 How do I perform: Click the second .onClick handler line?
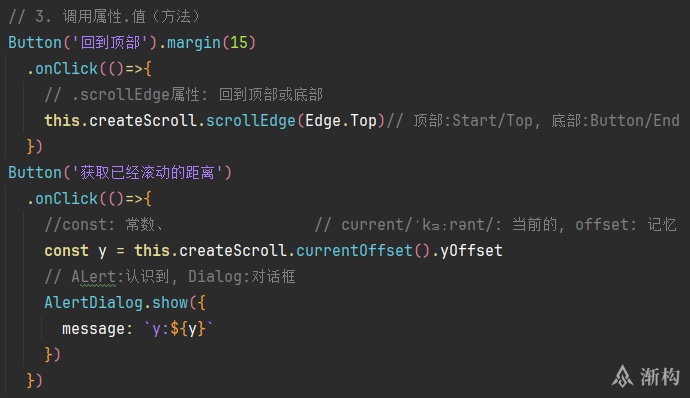point(89,199)
